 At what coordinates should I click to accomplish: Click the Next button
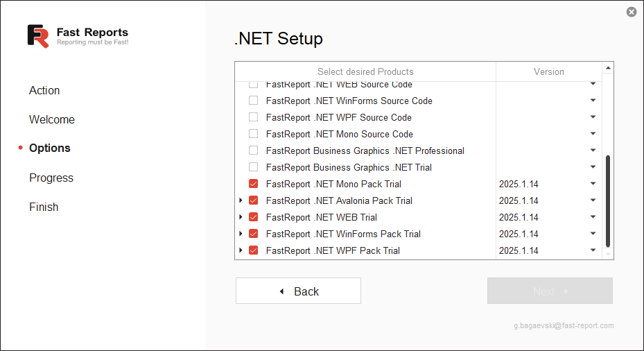[550, 291]
